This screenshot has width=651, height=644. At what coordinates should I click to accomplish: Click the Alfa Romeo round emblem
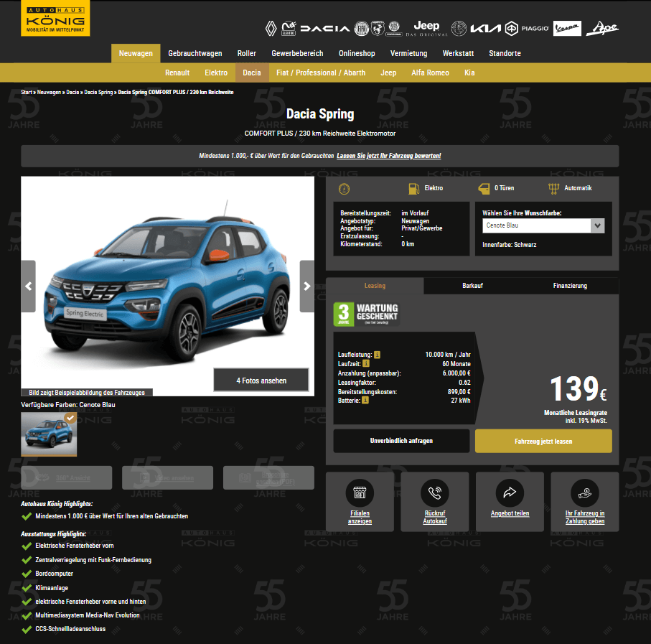tap(459, 28)
